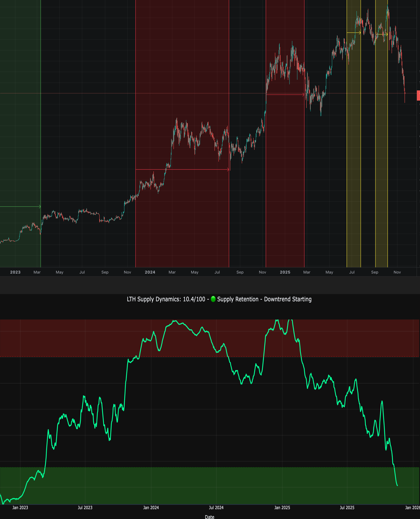The image size is (420, 519).
Task: Click the red arrowhead near August 2024
Action: (228, 169)
